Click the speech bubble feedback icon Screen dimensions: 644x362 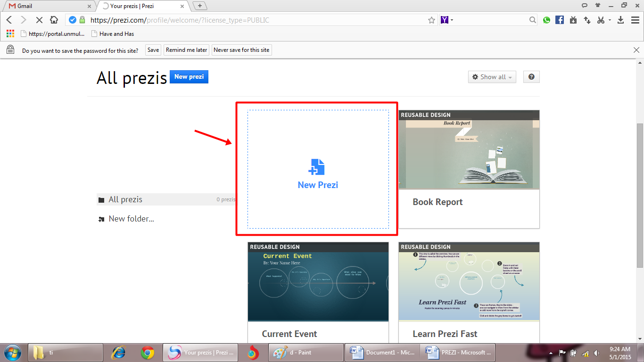(585, 6)
